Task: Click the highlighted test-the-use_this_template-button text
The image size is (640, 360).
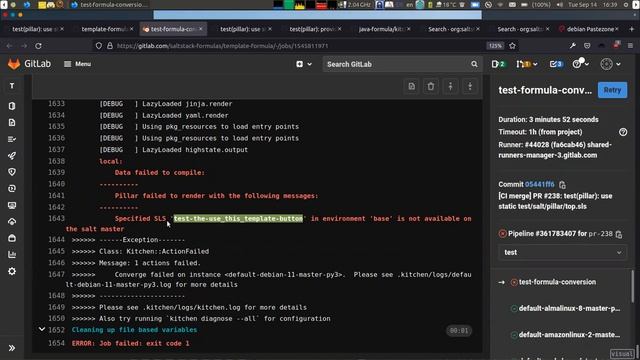Action: [x=238, y=218]
